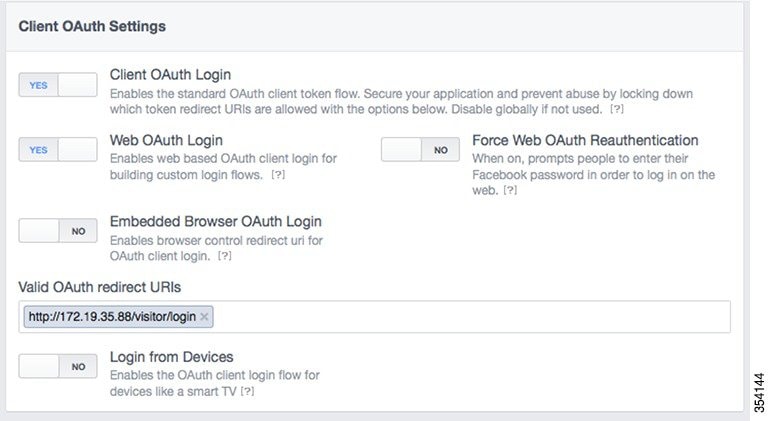768x421 pixels.
Task: Open help for Embedded Browser OAuth Login
Action: (x=224, y=256)
